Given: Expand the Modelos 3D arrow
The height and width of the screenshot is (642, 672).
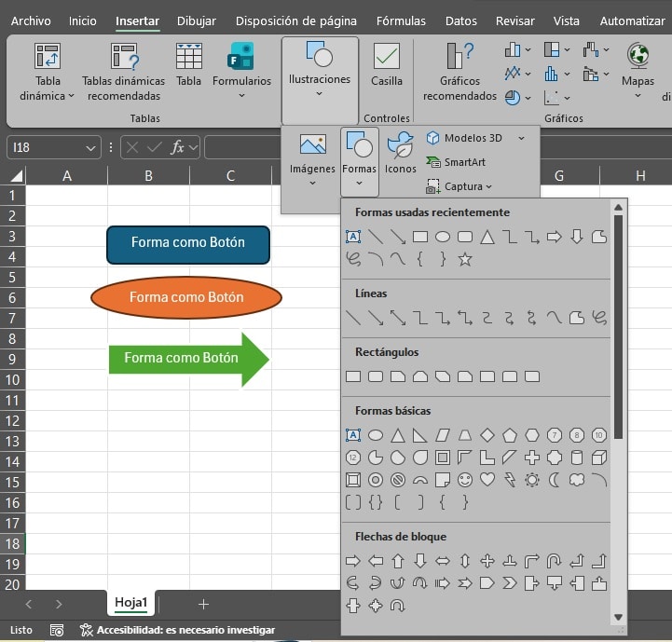Looking at the screenshot, I should 521,138.
